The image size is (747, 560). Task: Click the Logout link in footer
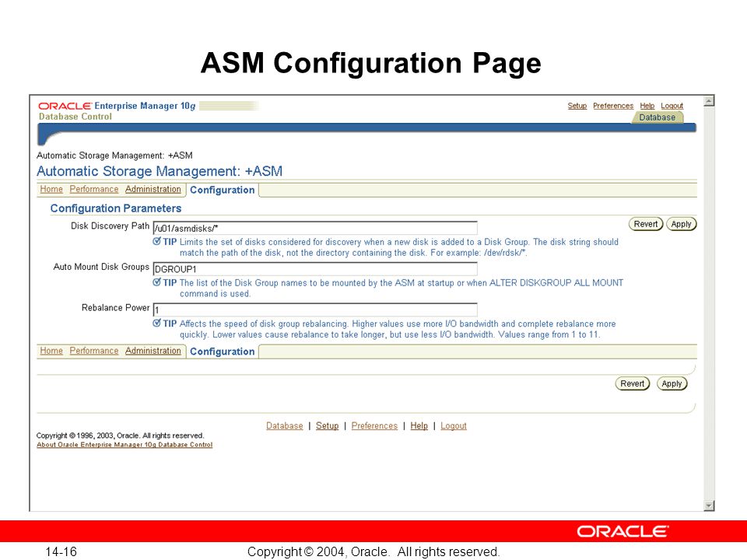tap(454, 425)
